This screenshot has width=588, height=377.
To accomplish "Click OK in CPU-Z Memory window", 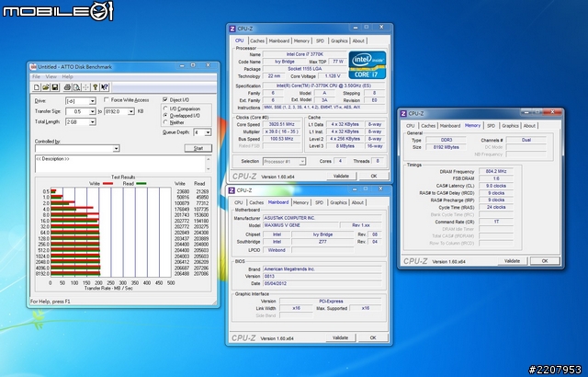I will (x=545, y=261).
